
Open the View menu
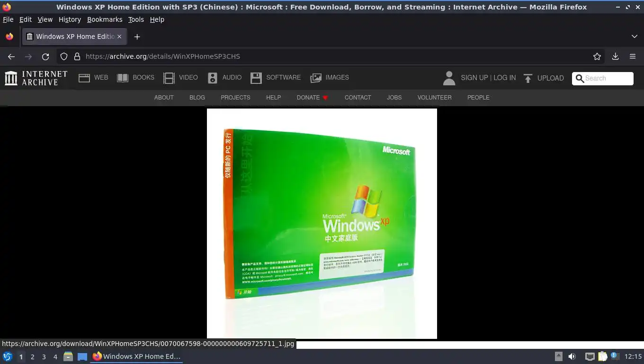45,19
